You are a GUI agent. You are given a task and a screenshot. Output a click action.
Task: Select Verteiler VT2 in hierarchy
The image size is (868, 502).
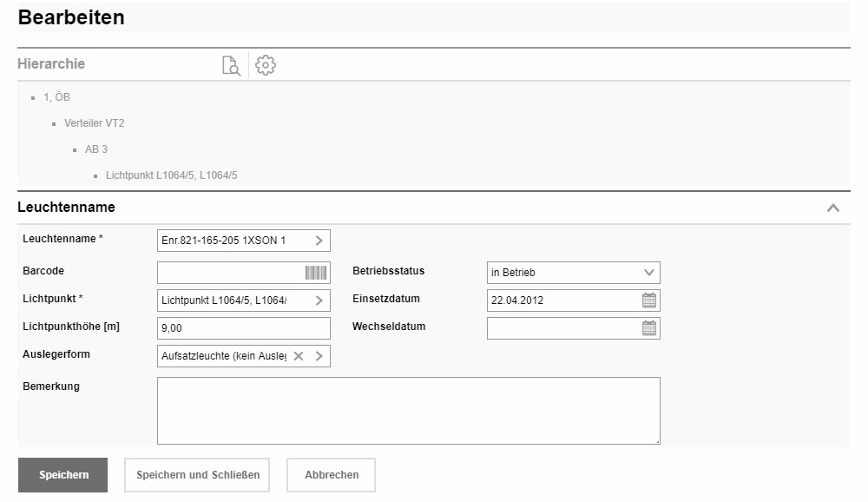click(x=94, y=123)
